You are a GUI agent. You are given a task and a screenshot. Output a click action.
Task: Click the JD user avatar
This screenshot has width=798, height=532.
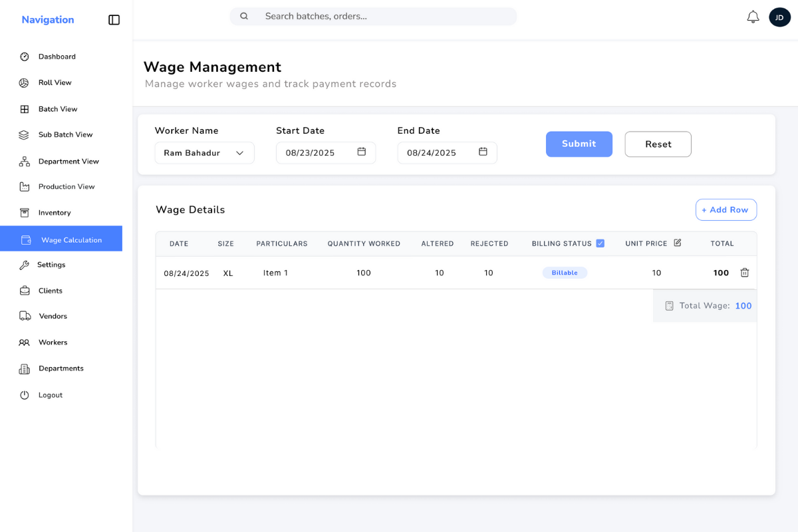click(x=779, y=17)
